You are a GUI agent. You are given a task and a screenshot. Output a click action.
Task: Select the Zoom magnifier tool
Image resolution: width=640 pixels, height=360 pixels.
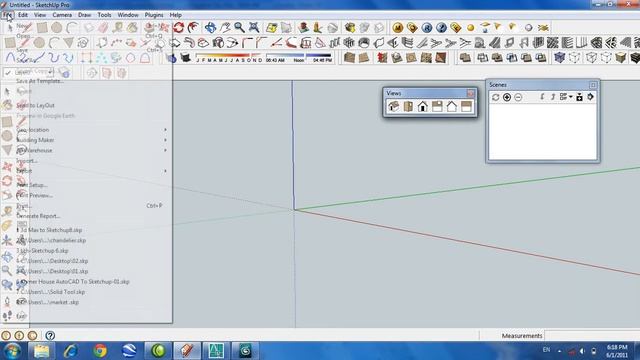[x=239, y=27]
